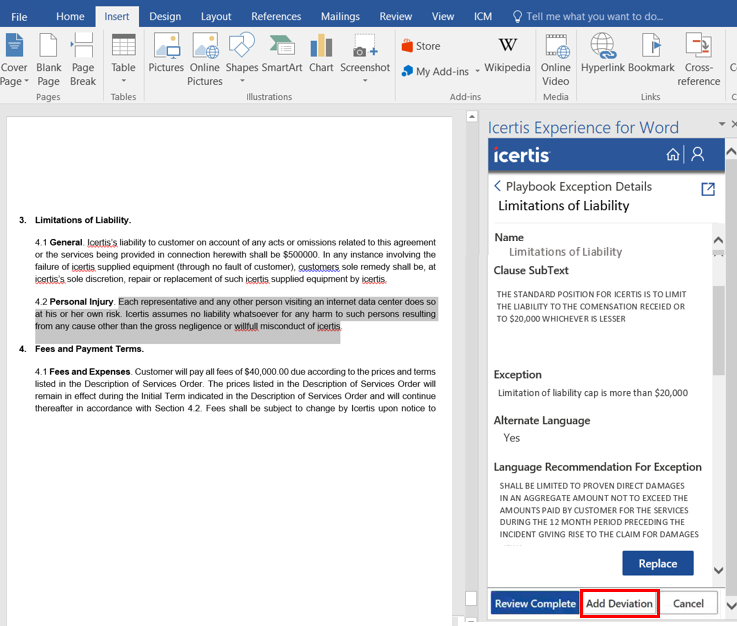This screenshot has width=737, height=626.
Task: Click in Tell me search box
Action: click(593, 16)
